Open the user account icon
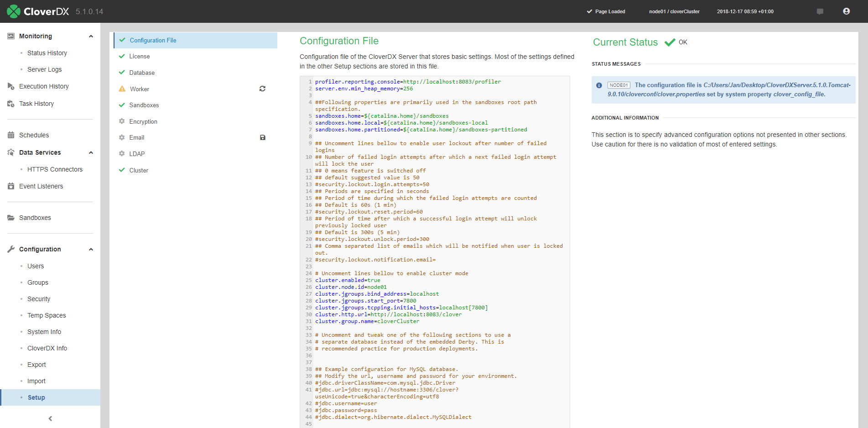 [x=846, y=11]
